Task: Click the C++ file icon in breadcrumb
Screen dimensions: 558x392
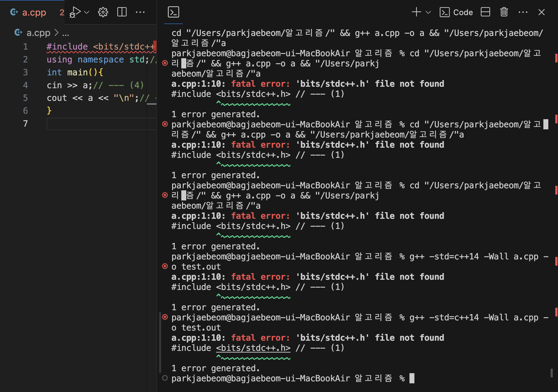Action: pos(18,32)
